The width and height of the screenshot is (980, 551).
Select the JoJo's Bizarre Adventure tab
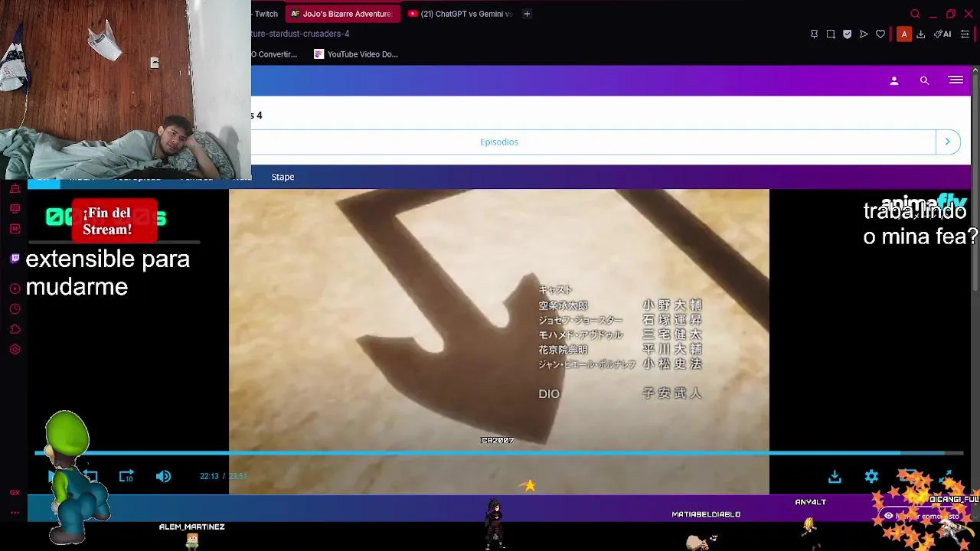(342, 14)
